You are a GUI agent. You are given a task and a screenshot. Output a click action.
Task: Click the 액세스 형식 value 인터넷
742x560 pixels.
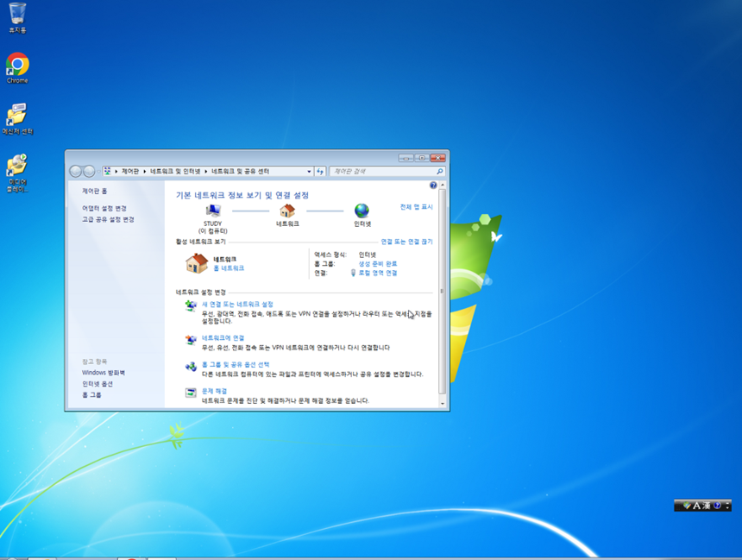pos(368,255)
